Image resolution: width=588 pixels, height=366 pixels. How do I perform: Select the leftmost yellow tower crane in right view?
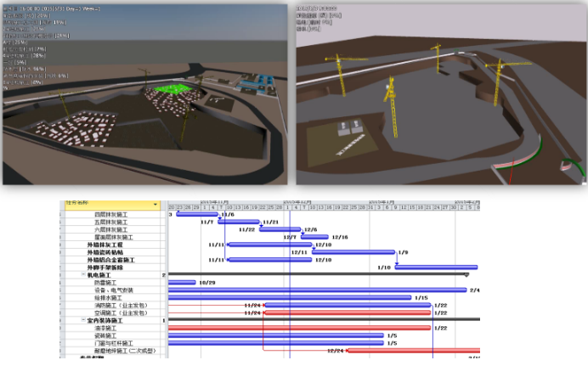(x=338, y=75)
